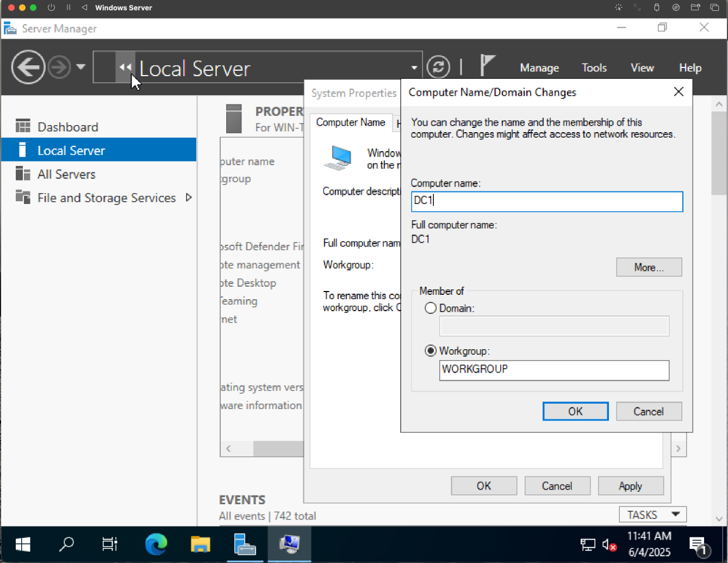Click inside the Computer name field

point(547,201)
